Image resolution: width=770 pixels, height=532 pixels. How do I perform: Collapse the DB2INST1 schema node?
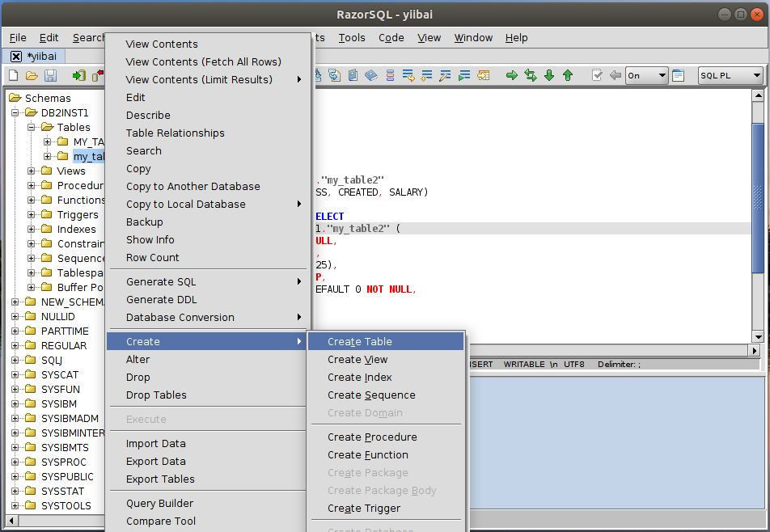15,112
